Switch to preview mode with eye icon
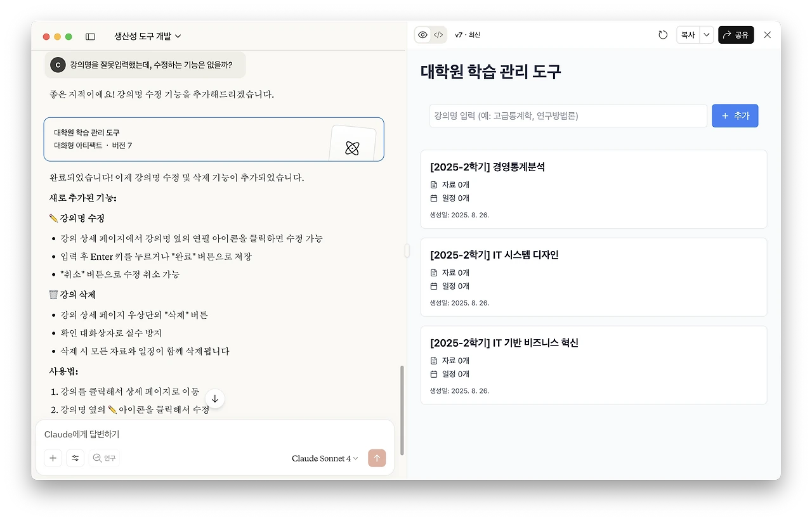 coord(423,35)
